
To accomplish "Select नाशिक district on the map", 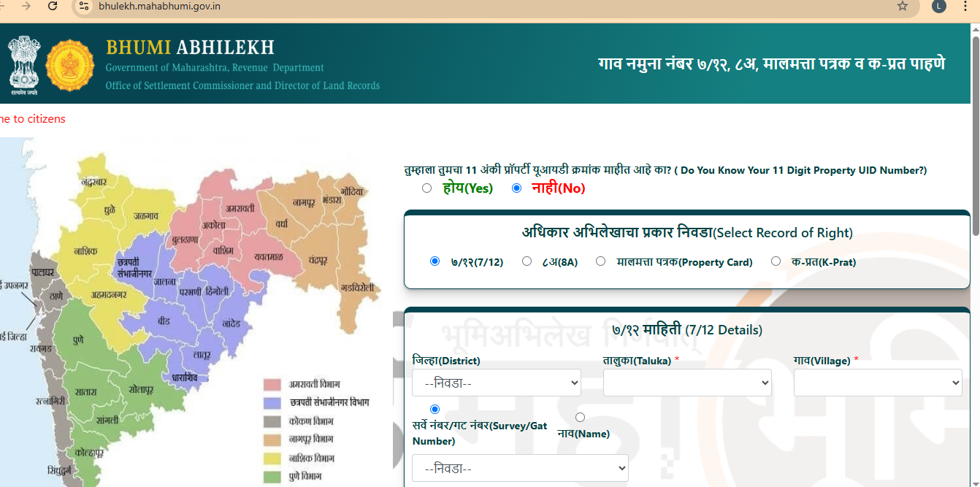I will coord(85,251).
